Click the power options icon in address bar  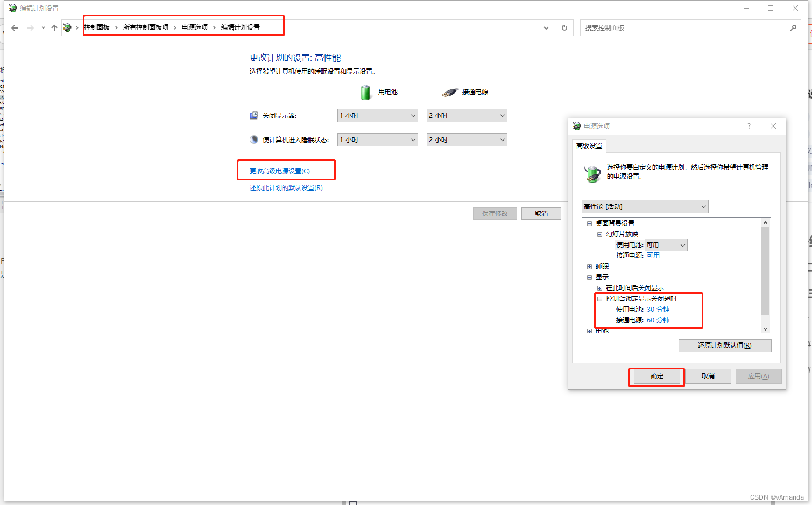[67, 27]
